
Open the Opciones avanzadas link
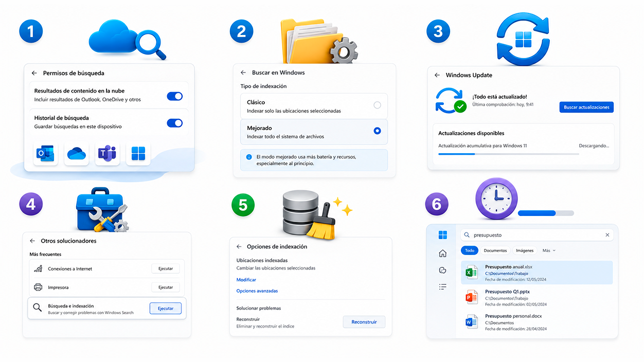coord(257,291)
